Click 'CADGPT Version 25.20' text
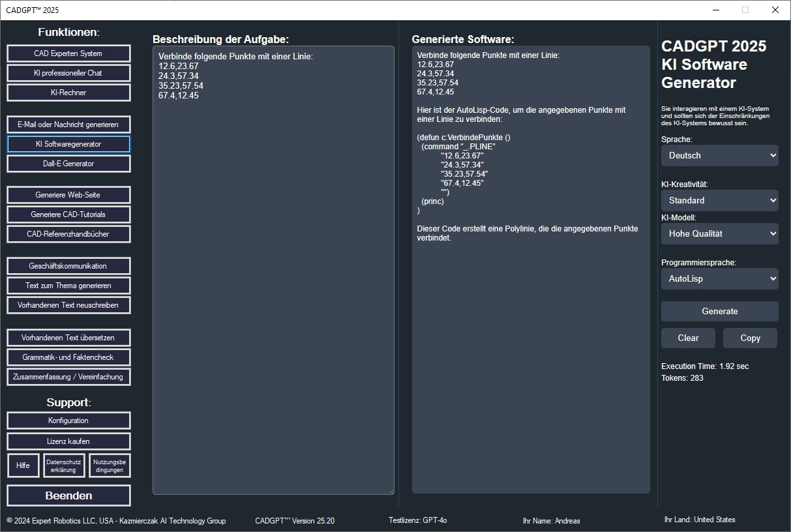This screenshot has width=791, height=532. [295, 521]
